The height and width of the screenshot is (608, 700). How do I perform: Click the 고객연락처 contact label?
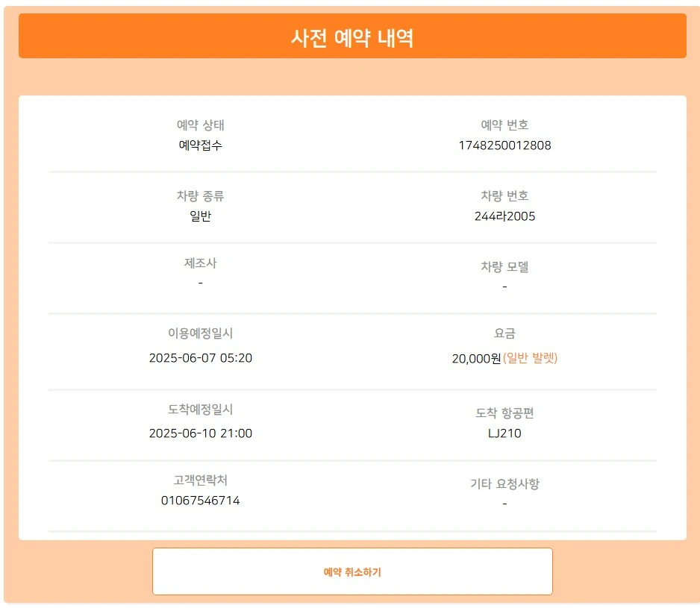[x=199, y=483]
